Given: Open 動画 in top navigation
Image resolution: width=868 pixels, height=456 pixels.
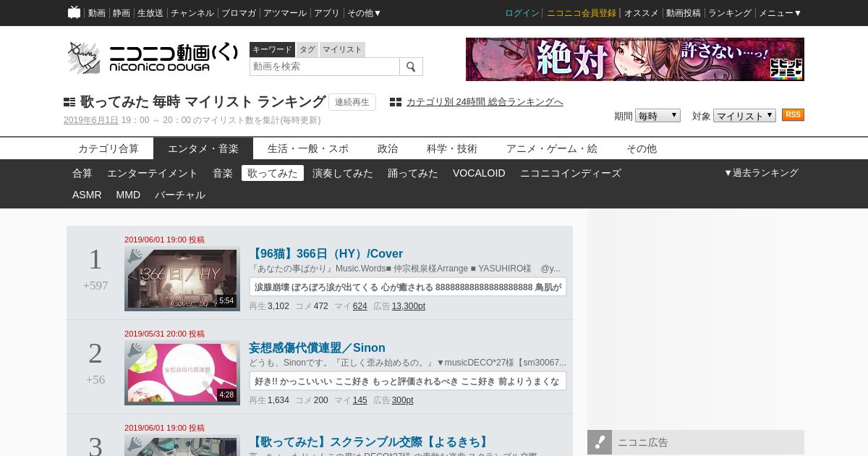Looking at the screenshot, I should pos(97,13).
